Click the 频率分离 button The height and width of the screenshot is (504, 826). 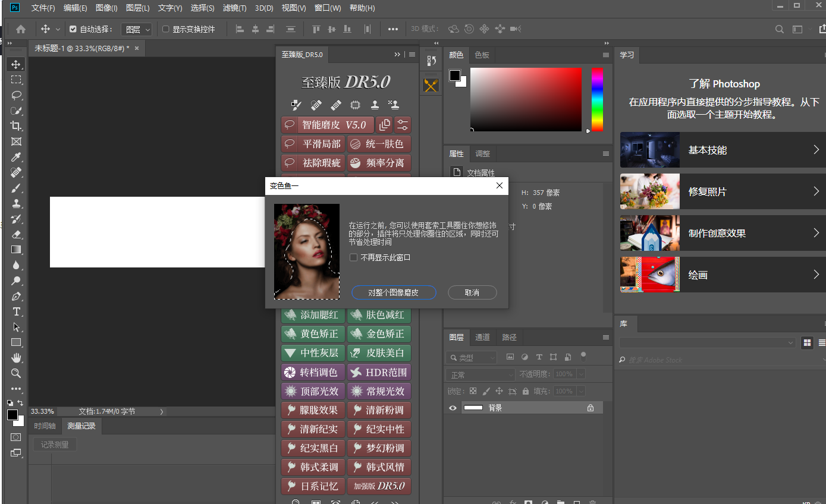click(x=379, y=163)
